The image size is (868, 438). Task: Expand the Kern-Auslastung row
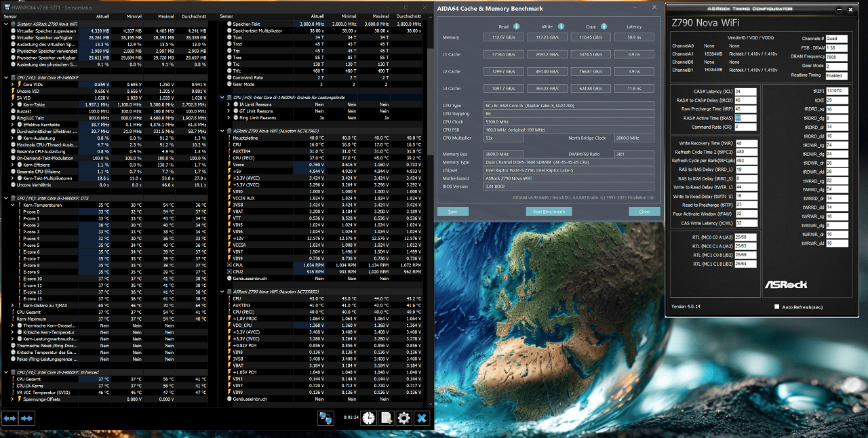tap(14, 138)
